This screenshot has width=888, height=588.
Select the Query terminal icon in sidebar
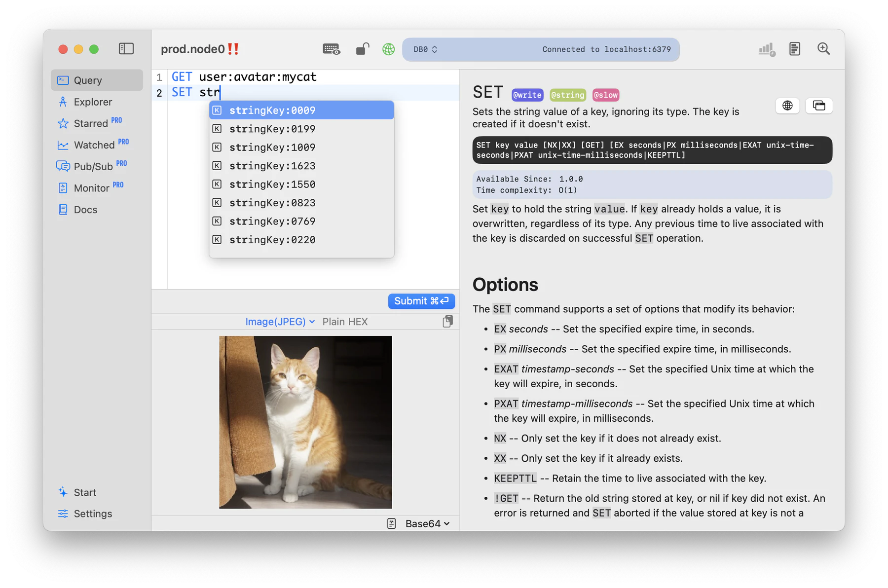point(63,80)
